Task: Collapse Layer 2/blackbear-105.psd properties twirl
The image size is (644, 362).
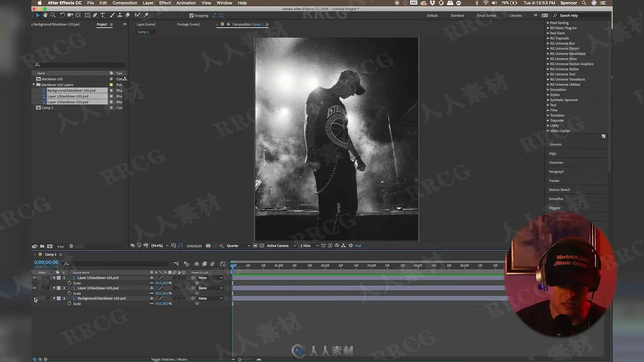Action: pos(54,288)
